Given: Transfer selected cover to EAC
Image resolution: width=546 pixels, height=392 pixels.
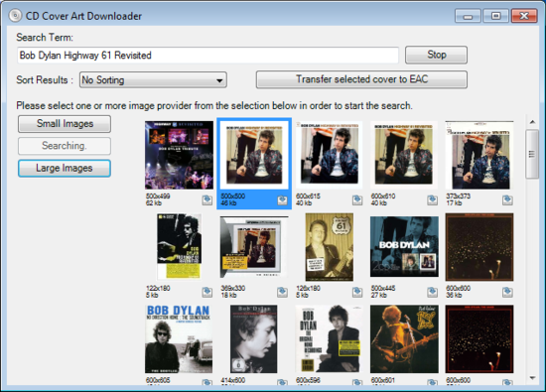Looking at the screenshot, I should [x=361, y=79].
